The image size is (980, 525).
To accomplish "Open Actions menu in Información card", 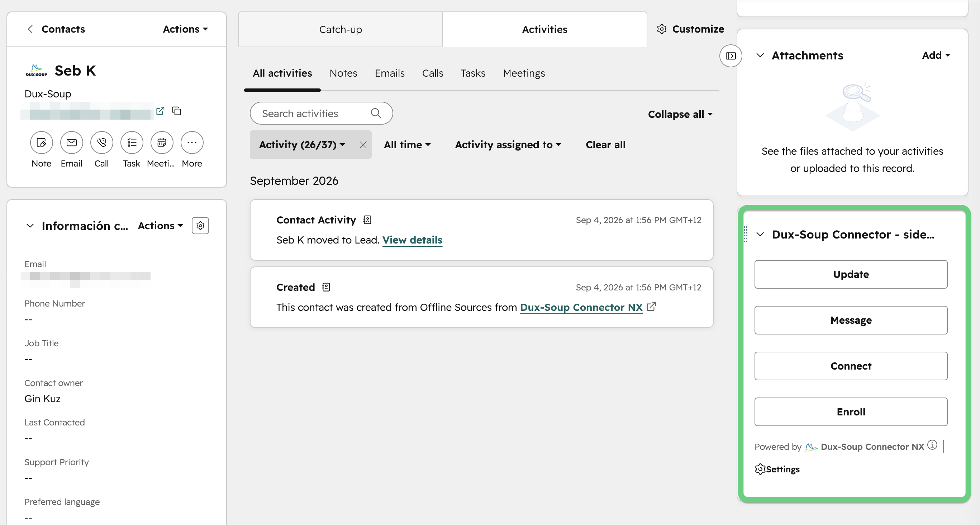I will [160, 225].
